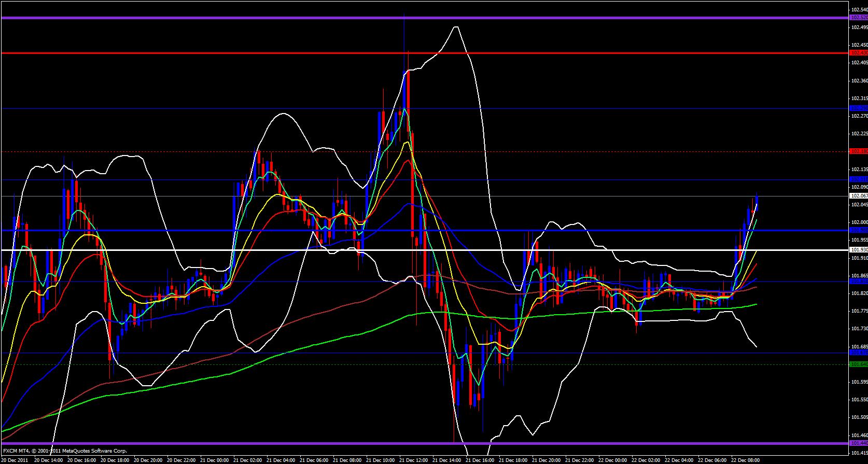Screen dimensions: 868x464
Task: Click the 101.730 price scale label
Action: pyautogui.click(x=859, y=329)
